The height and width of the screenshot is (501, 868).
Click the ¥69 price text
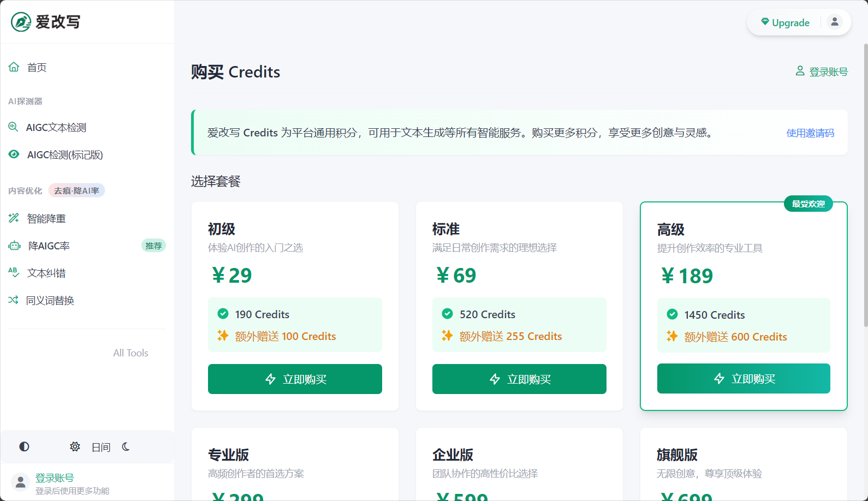456,275
